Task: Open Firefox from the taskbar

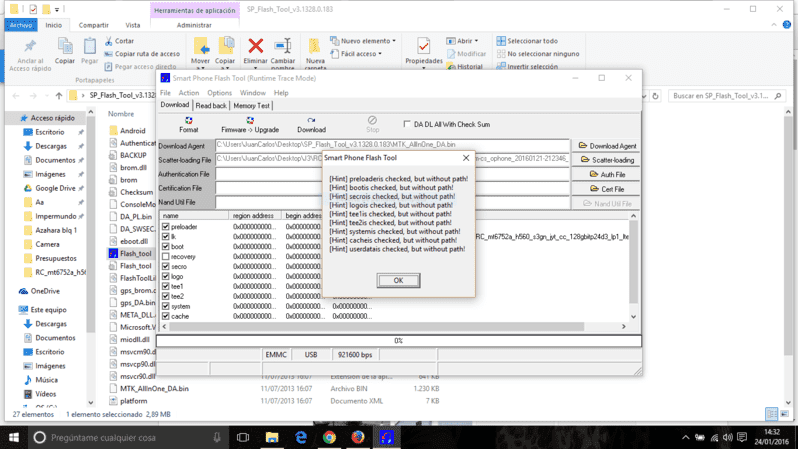Action: click(358, 437)
